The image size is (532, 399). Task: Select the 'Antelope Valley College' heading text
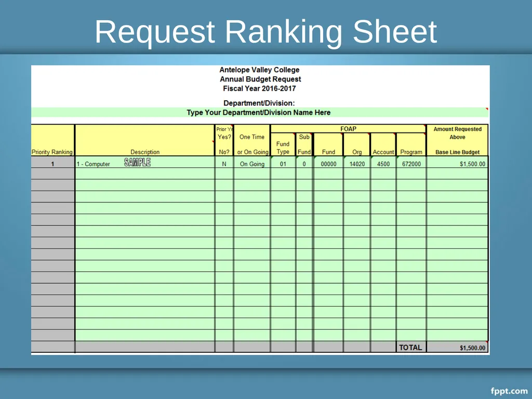tap(259, 70)
